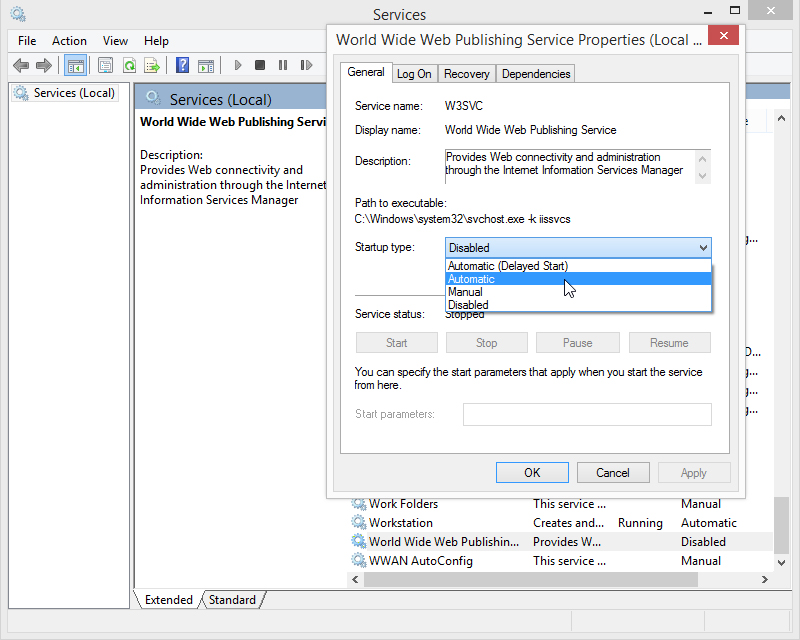Click the Properties toolbar icon
This screenshot has height=640, width=800.
[x=106, y=65]
